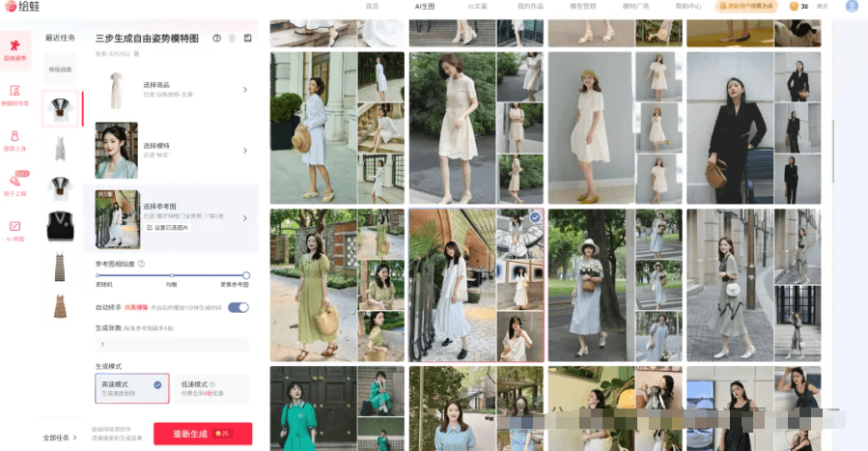Expand the 选择参考图 row chevron
Screen dimensions: 868x451
(244, 218)
